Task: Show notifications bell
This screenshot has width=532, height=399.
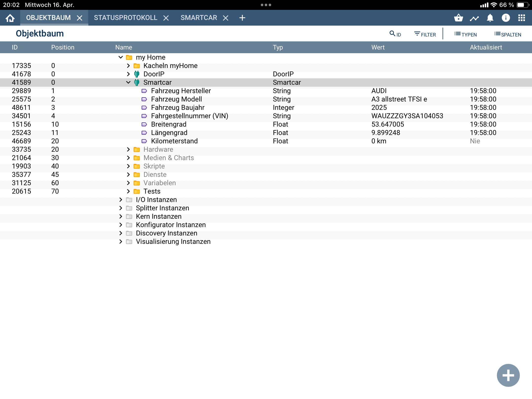Action: 490,18
